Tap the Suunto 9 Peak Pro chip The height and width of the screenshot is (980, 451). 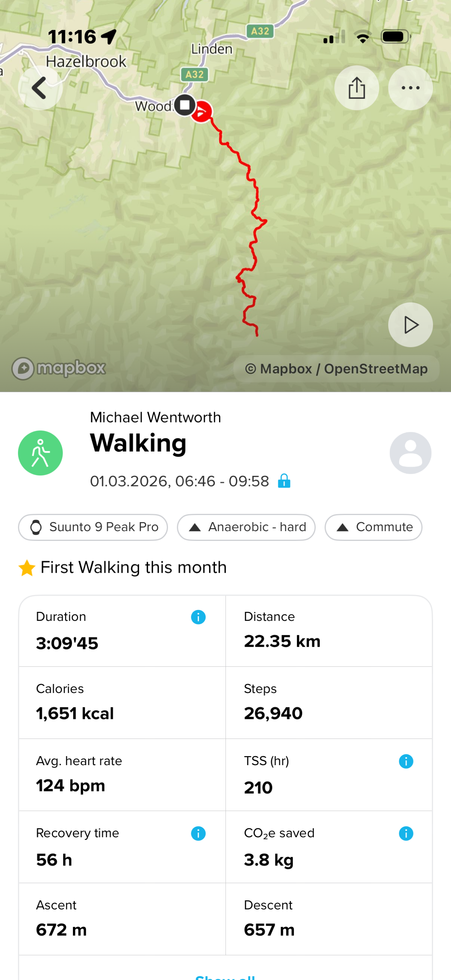coord(93,527)
